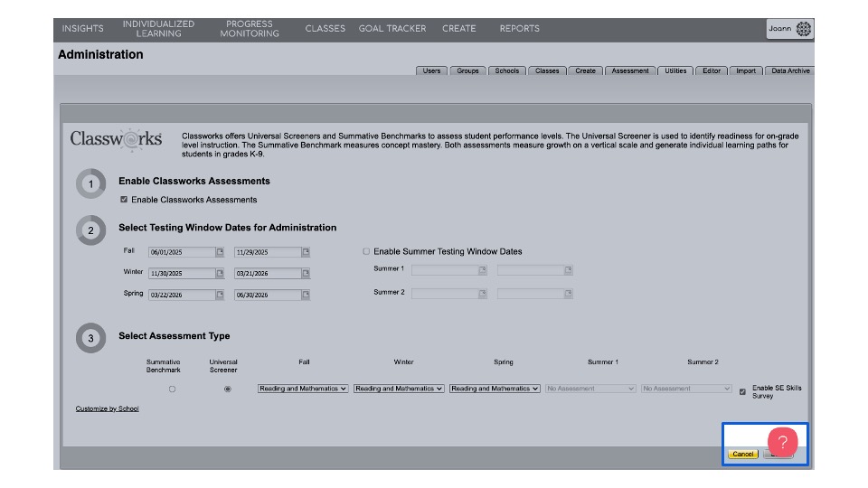Open Winter assessment subject dropdown
The height and width of the screenshot is (488, 868).
coord(399,389)
